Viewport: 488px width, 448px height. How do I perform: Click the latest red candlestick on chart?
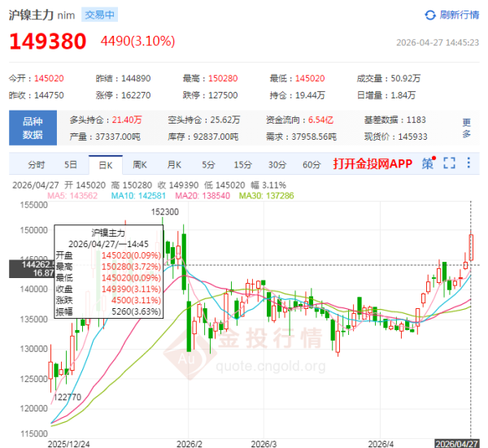point(471,247)
